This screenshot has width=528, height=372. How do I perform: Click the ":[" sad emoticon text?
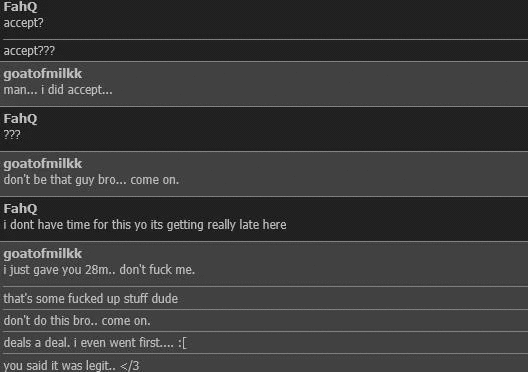click(182, 343)
